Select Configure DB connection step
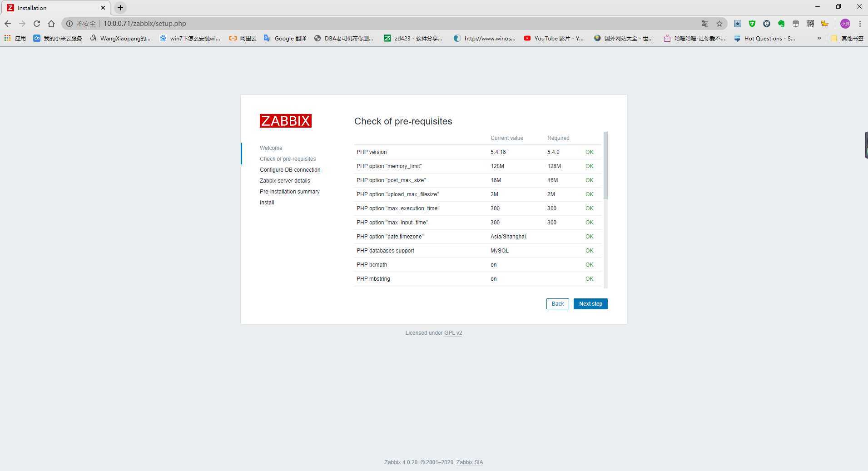Viewport: 868px width, 471px height. [290, 170]
